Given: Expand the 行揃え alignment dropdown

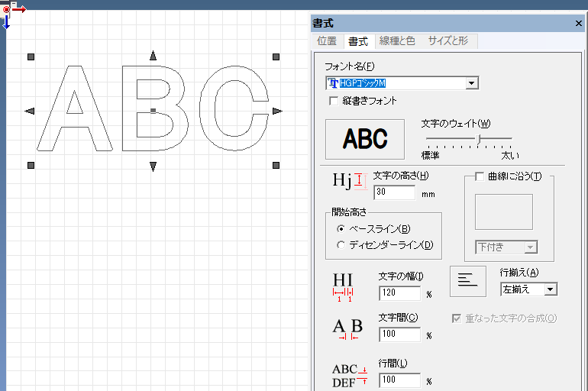Looking at the screenshot, I should point(551,289).
